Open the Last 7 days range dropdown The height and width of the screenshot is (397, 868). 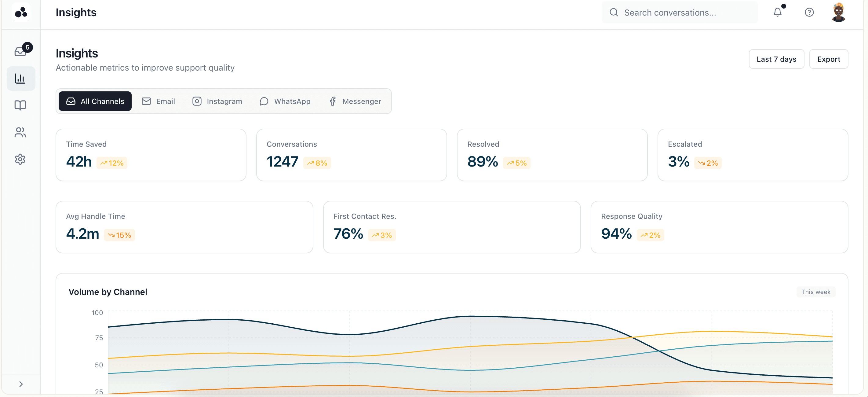click(776, 59)
